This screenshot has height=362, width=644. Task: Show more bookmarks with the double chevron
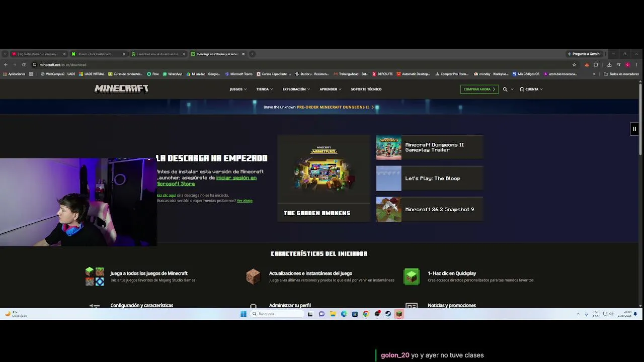594,74
